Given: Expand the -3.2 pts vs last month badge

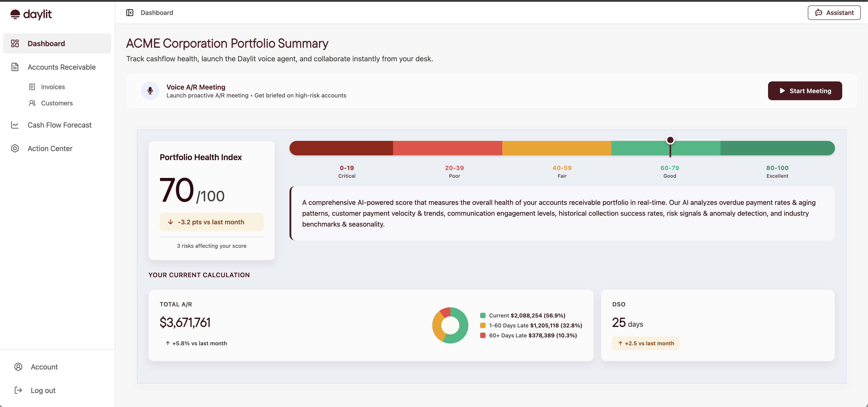Looking at the screenshot, I should (x=212, y=222).
